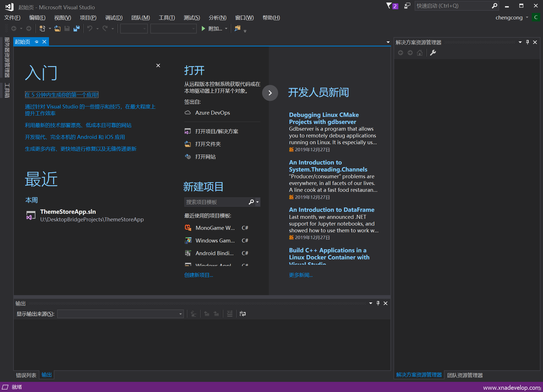Collapse news with the round arrow button
This screenshot has height=392, width=543.
[270, 93]
